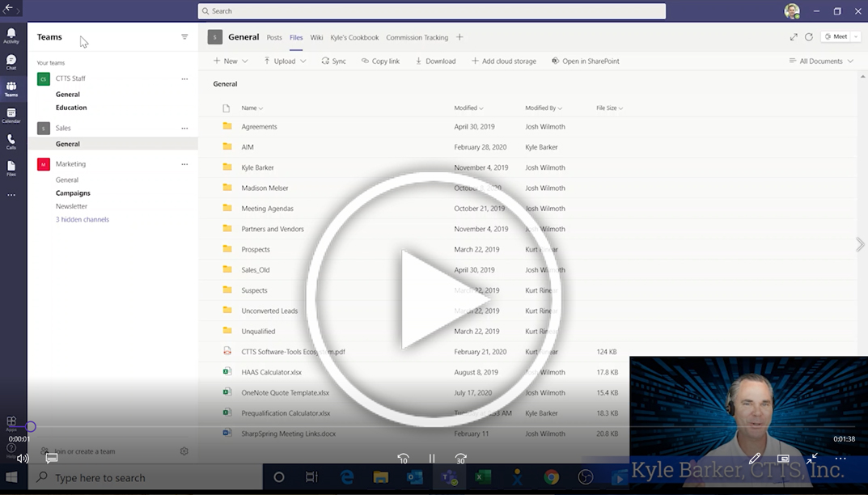Expand the Meet button dropdown arrow
Screen dimensions: 868x495
[856, 36]
